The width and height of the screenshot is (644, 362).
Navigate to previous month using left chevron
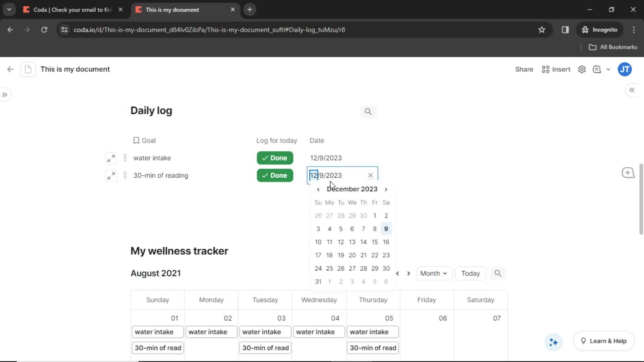click(x=318, y=189)
